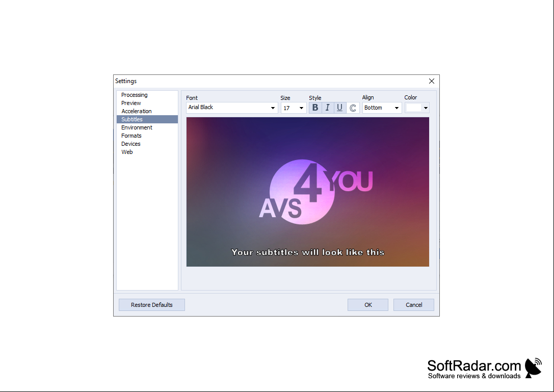
Task: Close the Settings dialog
Action: (431, 81)
